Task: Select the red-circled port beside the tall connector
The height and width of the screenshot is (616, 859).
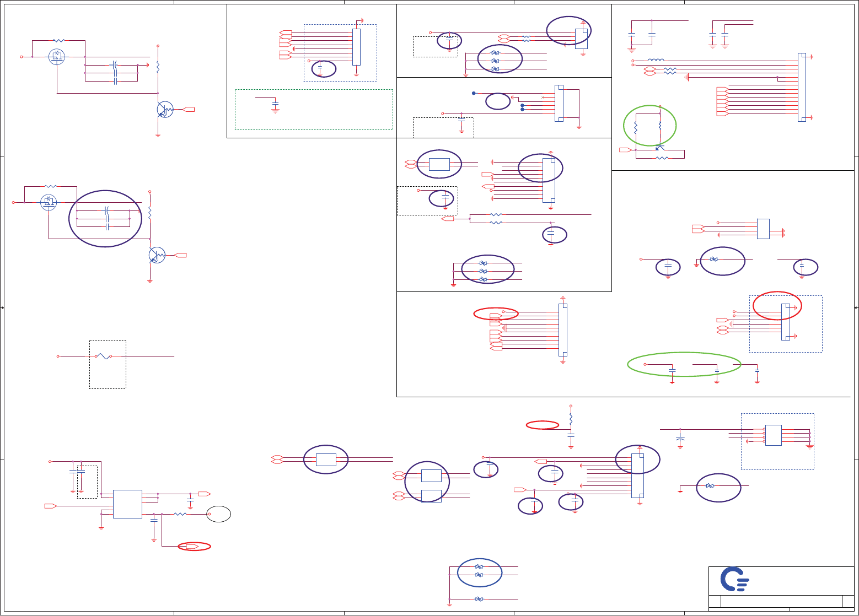Action: [x=496, y=315]
